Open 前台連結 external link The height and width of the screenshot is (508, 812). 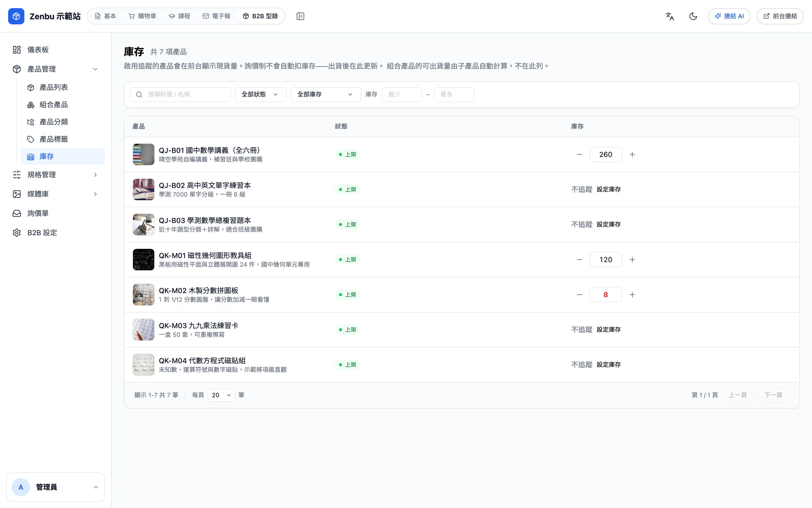click(x=780, y=16)
